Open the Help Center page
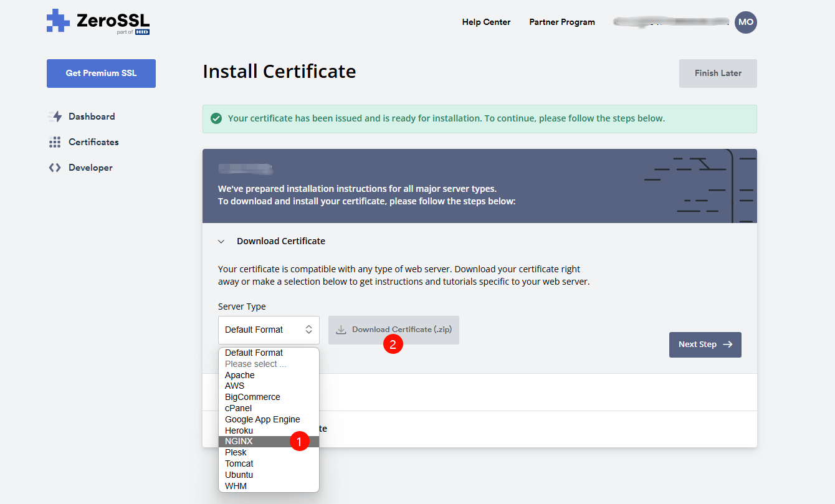Screen dimensions: 835x504 point(486,22)
